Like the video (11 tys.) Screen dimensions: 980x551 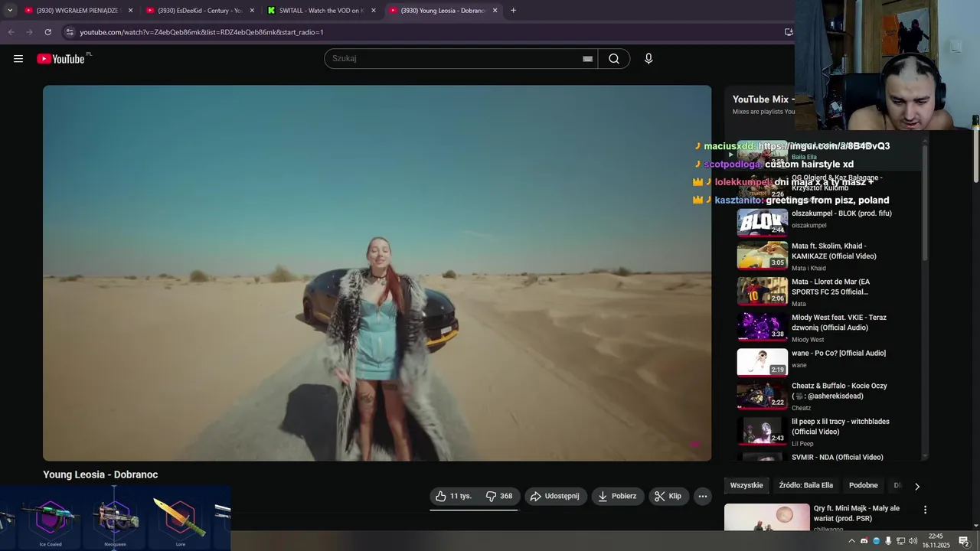pyautogui.click(x=453, y=496)
